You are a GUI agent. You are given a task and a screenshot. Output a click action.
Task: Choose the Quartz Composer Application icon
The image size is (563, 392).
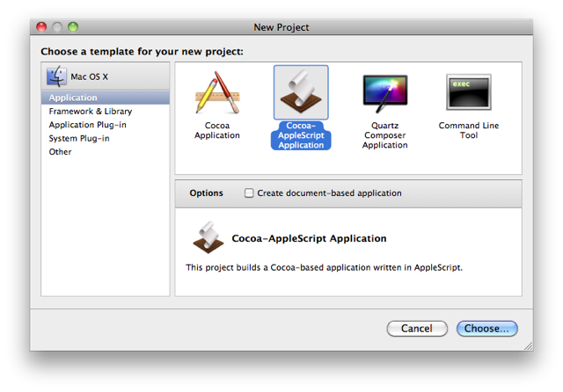click(x=384, y=93)
